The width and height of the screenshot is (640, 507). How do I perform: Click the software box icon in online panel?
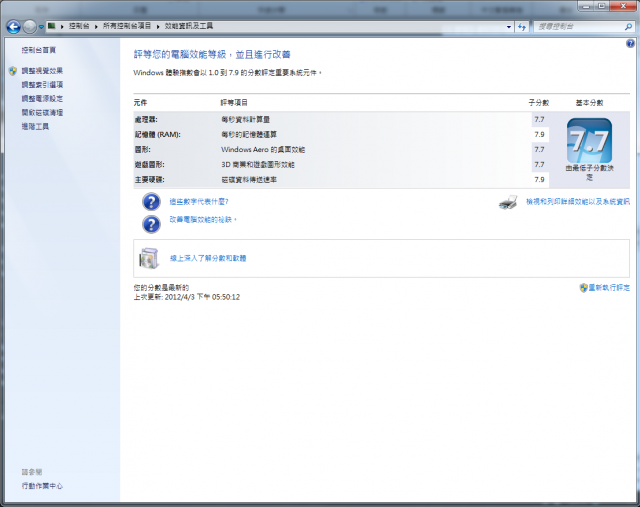[149, 258]
